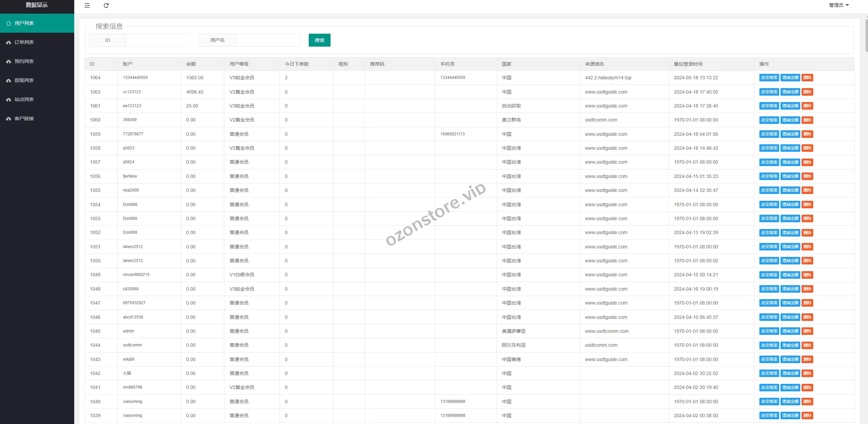Focus the 用户名 search input field
The image size is (868, 424).
click(268, 40)
